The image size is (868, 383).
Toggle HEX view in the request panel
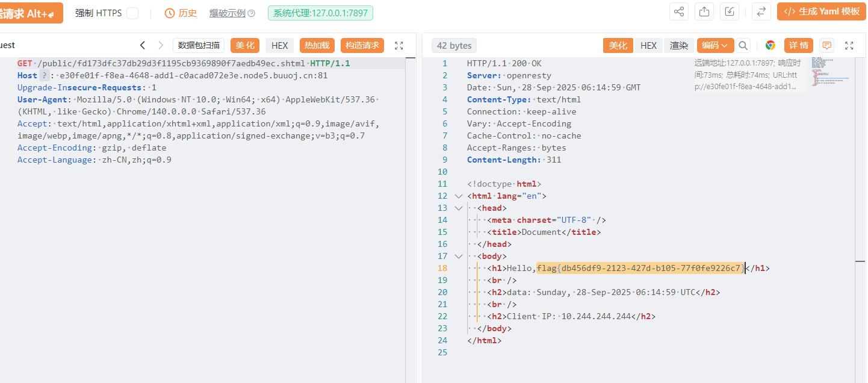(279, 45)
